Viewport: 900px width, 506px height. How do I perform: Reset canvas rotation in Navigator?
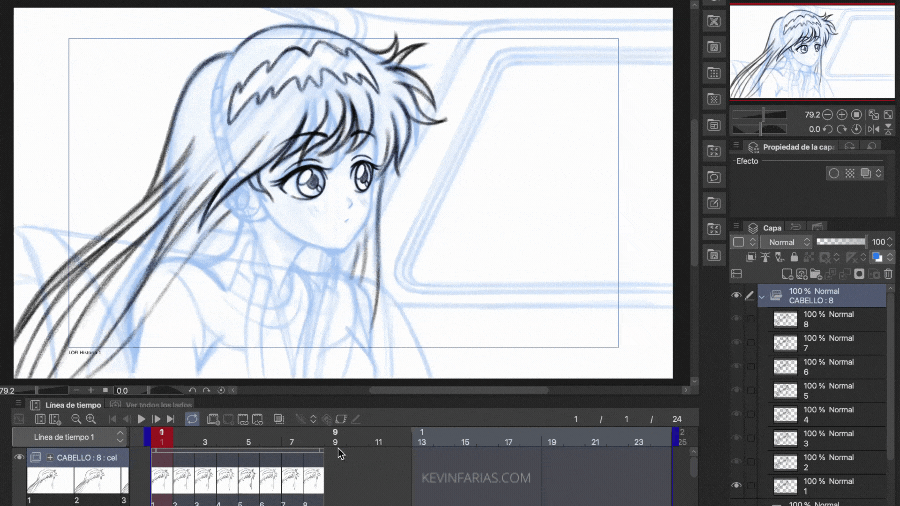pos(856,129)
